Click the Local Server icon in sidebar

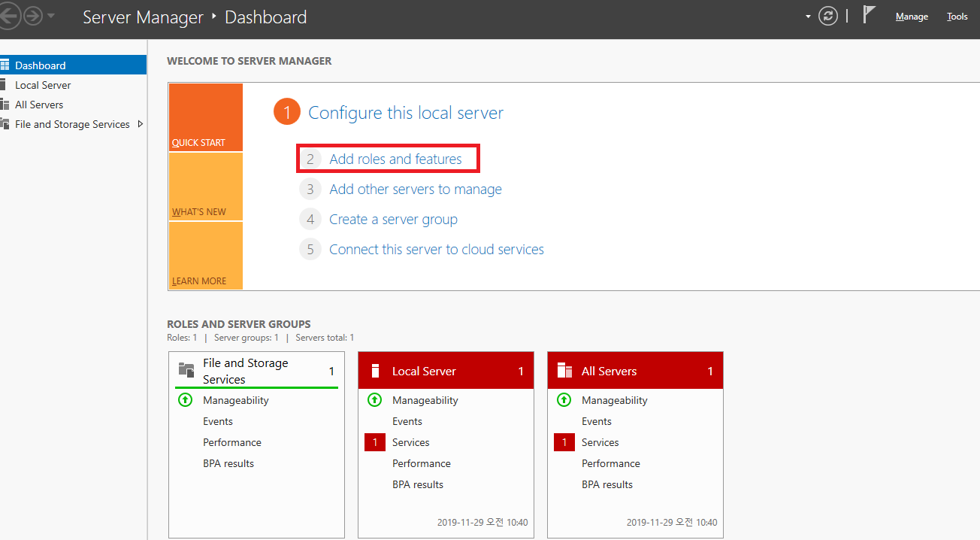pyautogui.click(x=3, y=84)
